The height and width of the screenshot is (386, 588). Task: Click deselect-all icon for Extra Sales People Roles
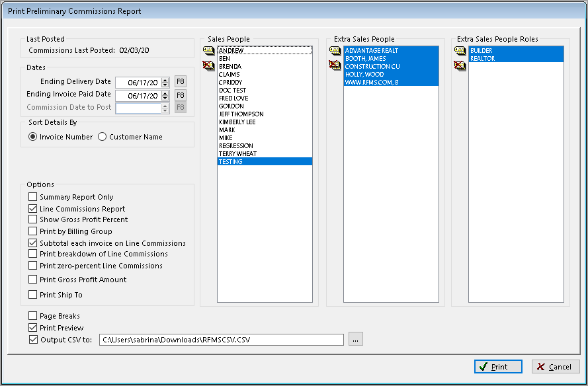tap(460, 65)
